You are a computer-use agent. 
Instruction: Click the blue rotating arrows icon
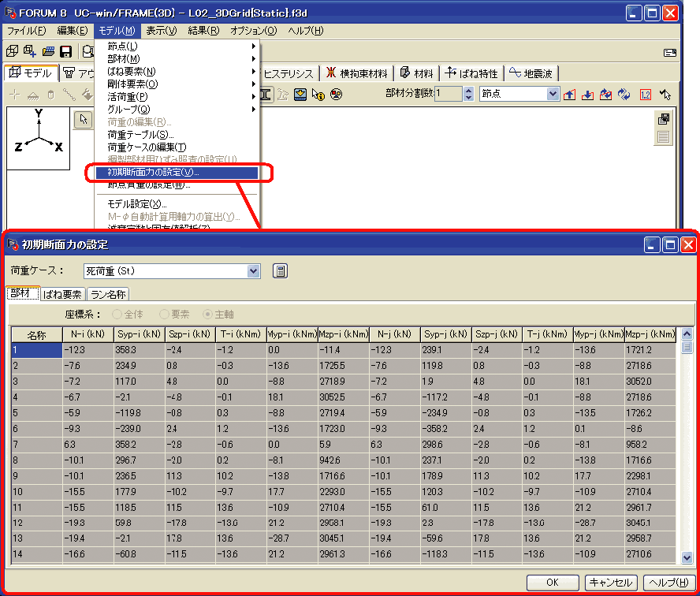pos(624,95)
